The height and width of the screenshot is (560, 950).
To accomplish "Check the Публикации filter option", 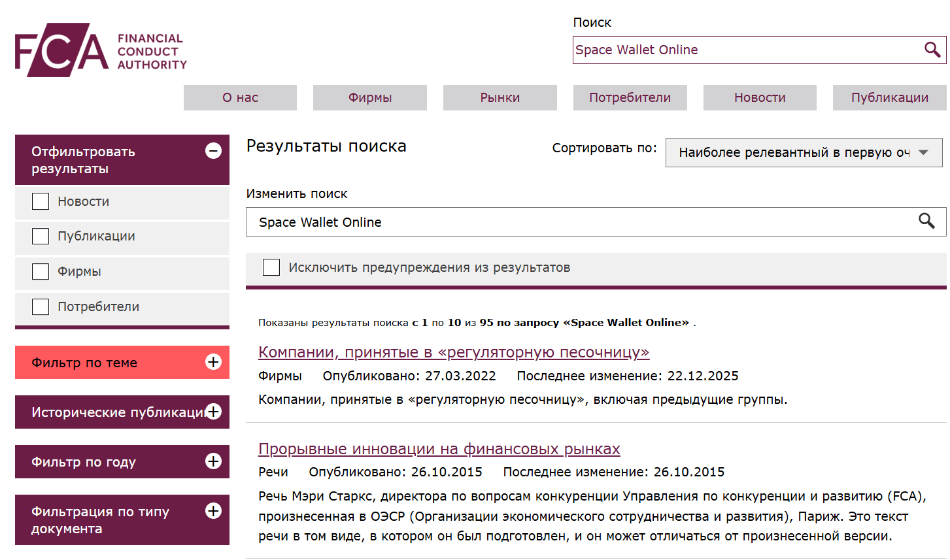I will [40, 236].
